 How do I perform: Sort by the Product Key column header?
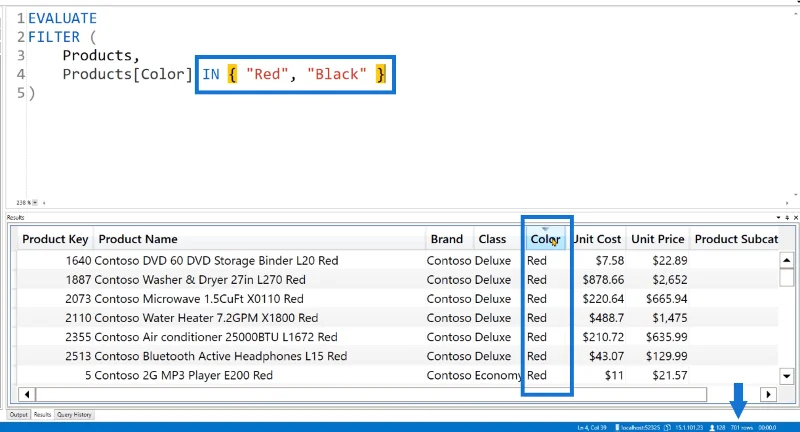click(x=55, y=239)
